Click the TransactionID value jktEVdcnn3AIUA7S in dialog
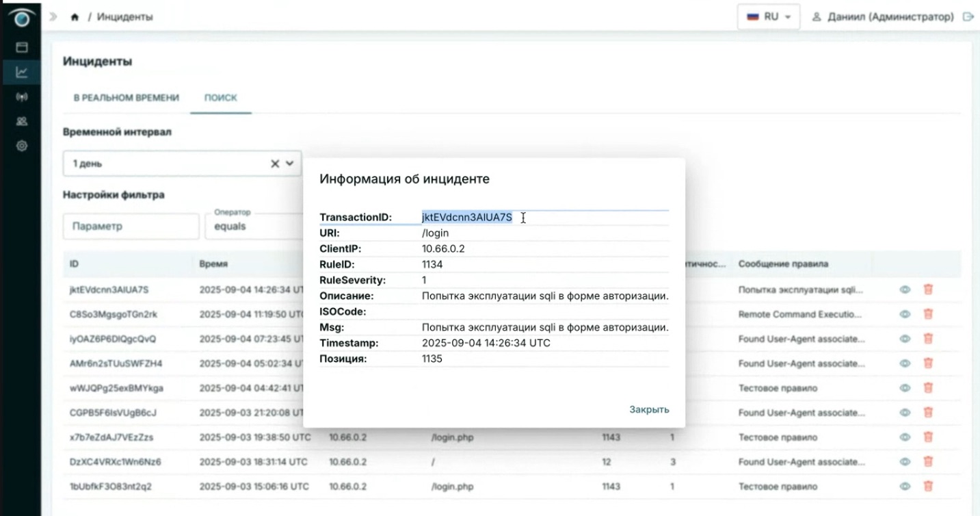 [466, 218]
